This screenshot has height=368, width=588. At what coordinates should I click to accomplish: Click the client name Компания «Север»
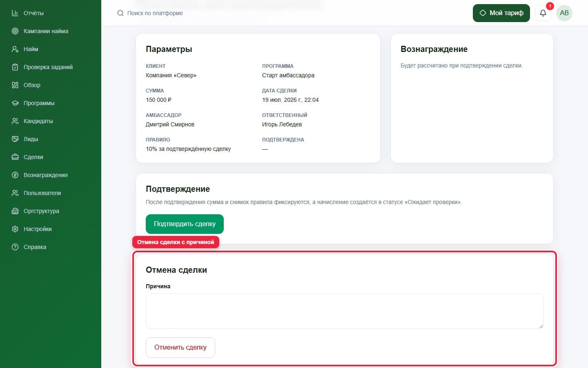coord(171,75)
